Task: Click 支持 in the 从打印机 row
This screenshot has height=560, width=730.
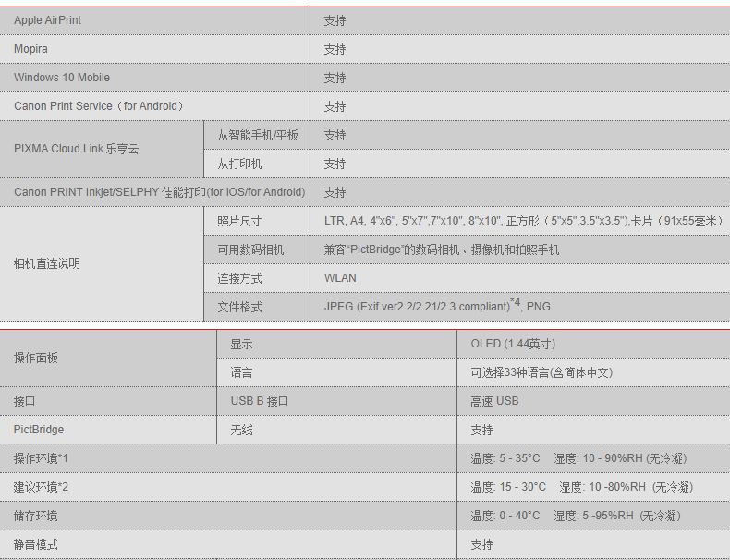Action: 335,164
